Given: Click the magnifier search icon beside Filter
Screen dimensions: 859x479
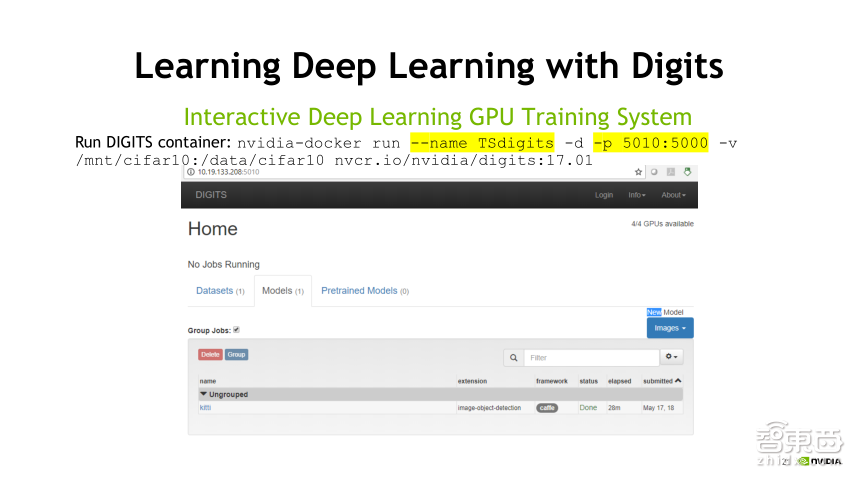Looking at the screenshot, I should 513,357.
